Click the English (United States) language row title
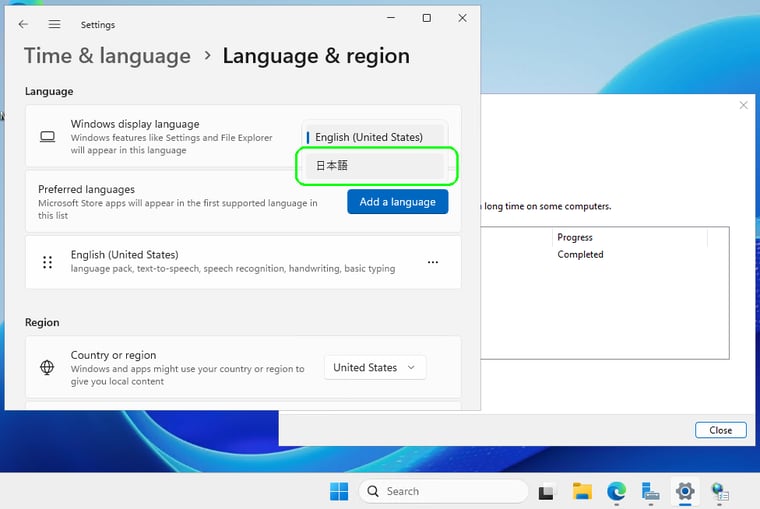Viewport: 760px width, 509px height. point(125,254)
